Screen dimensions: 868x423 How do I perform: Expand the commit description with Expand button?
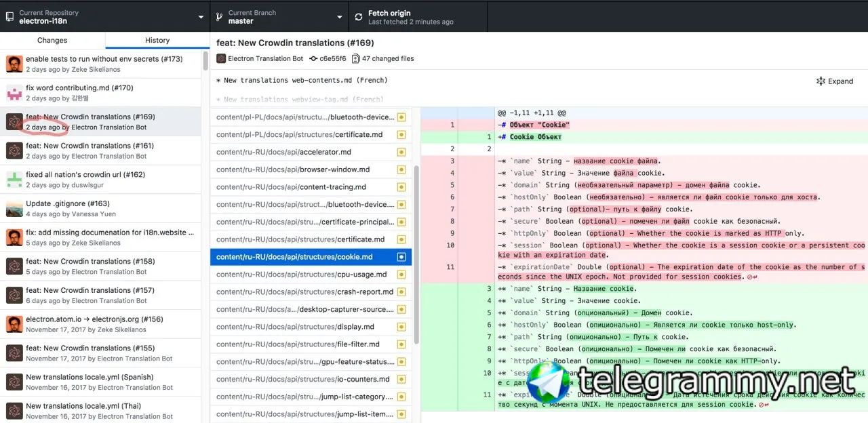click(835, 81)
